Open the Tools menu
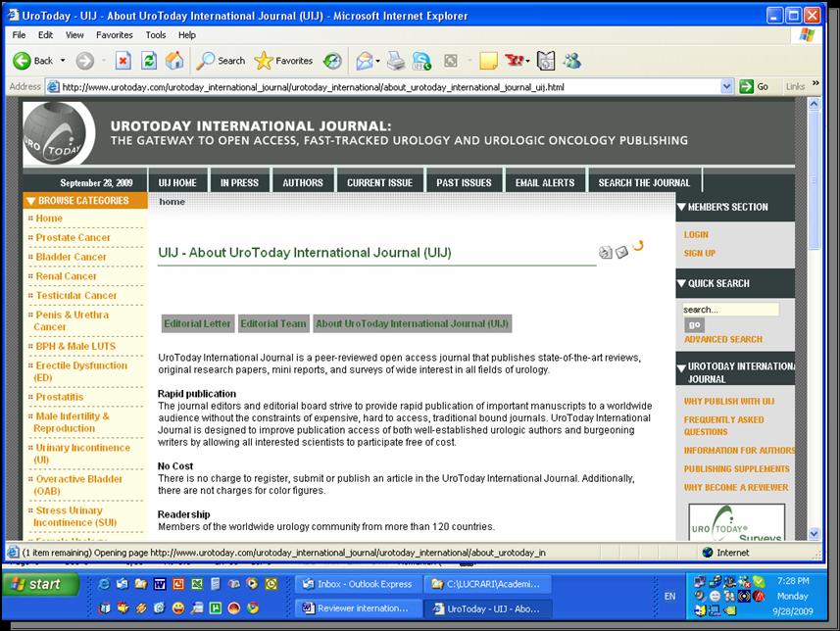The width and height of the screenshot is (840, 631). pos(156,35)
